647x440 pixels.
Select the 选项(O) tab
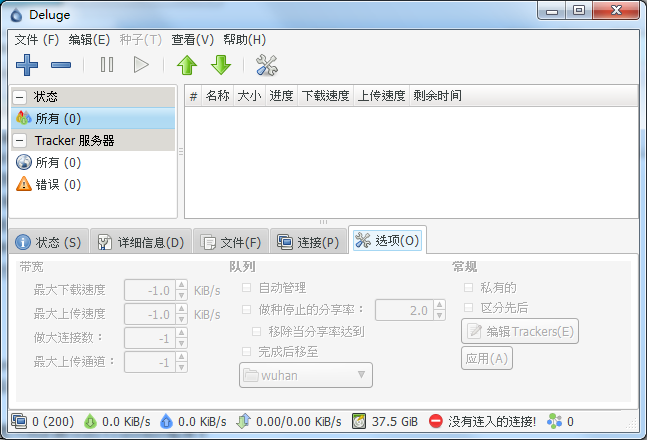click(387, 240)
